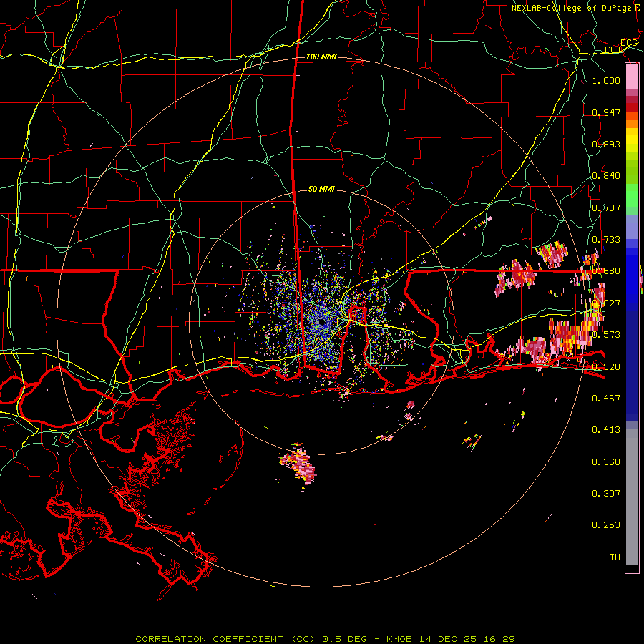Choose the olive green swatch beside 0.840

pyautogui.click(x=632, y=172)
